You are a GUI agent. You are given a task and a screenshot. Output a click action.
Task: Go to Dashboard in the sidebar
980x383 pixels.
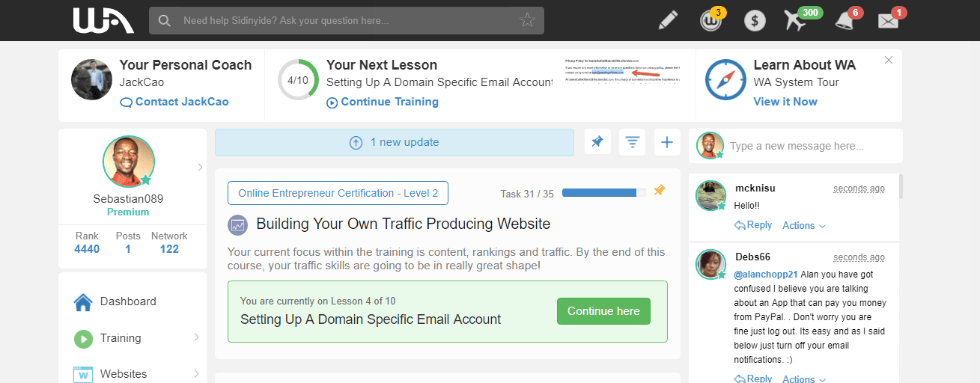pyautogui.click(x=128, y=301)
